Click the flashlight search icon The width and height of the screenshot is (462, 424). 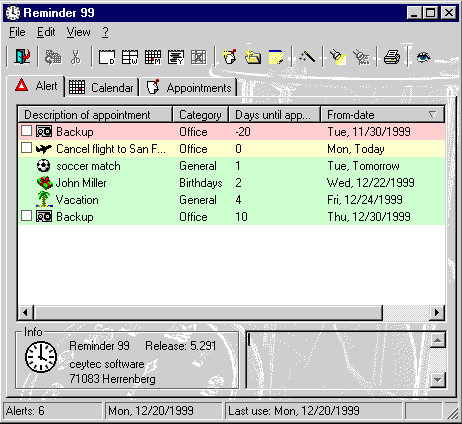point(338,57)
